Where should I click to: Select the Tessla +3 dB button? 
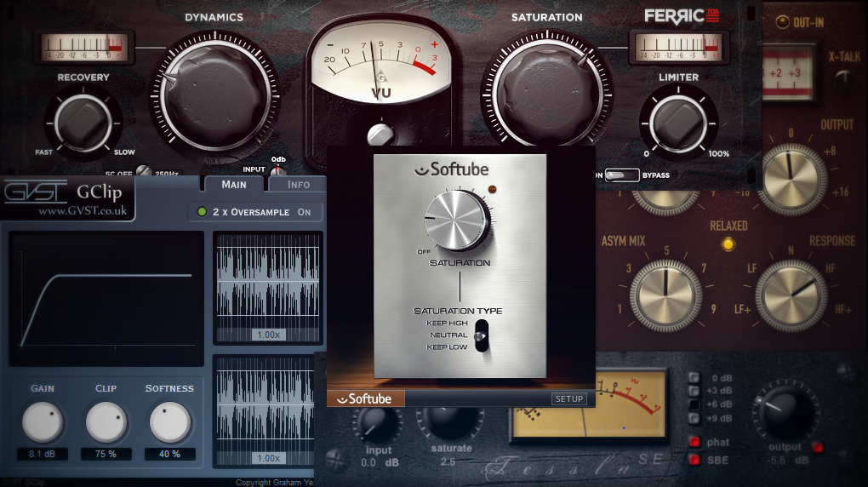[694, 391]
